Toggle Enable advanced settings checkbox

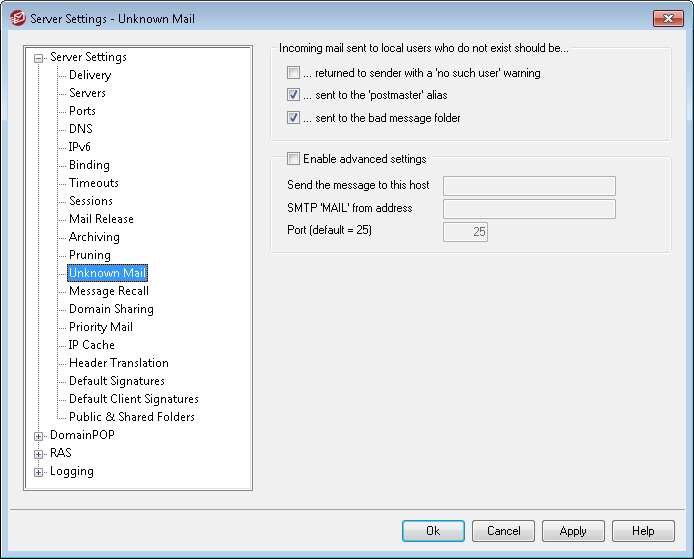[293, 158]
